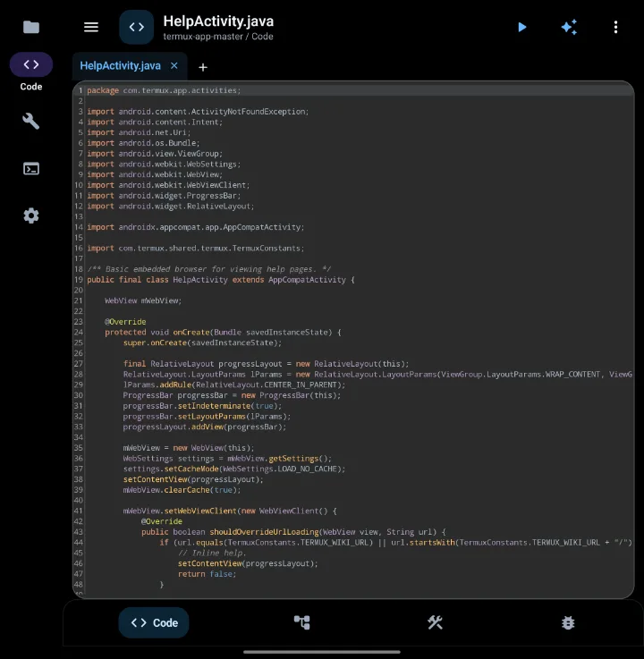Click the import ActivityNotFoundException line

[x=198, y=112]
